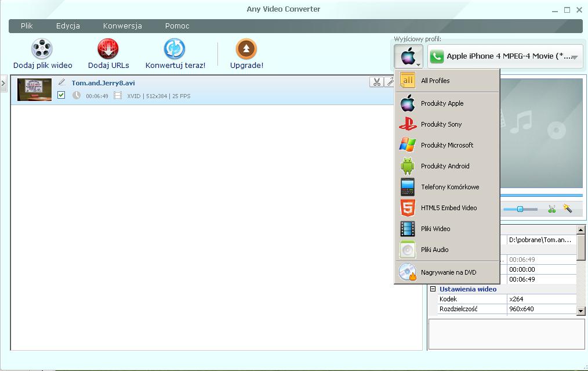The height and width of the screenshot is (371, 588).
Task: Click the magic wand effects button in file row
Action: point(390,82)
